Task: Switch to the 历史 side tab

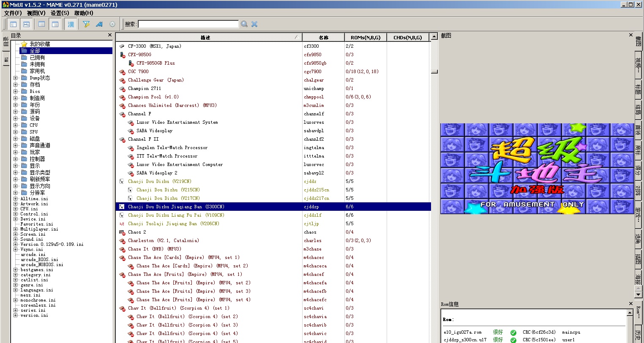Action: (638, 335)
